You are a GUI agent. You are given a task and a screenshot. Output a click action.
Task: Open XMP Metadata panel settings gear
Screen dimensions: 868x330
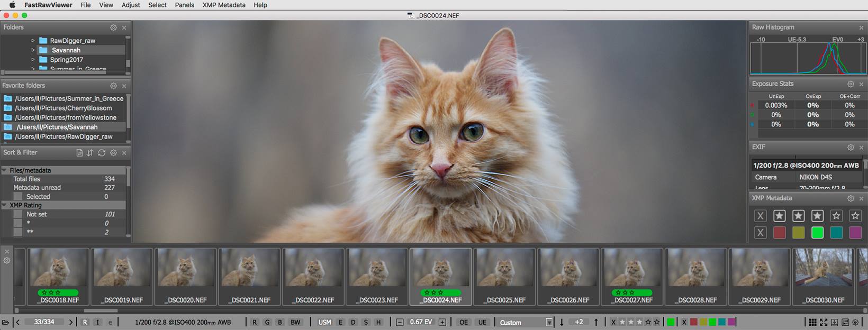click(x=851, y=198)
